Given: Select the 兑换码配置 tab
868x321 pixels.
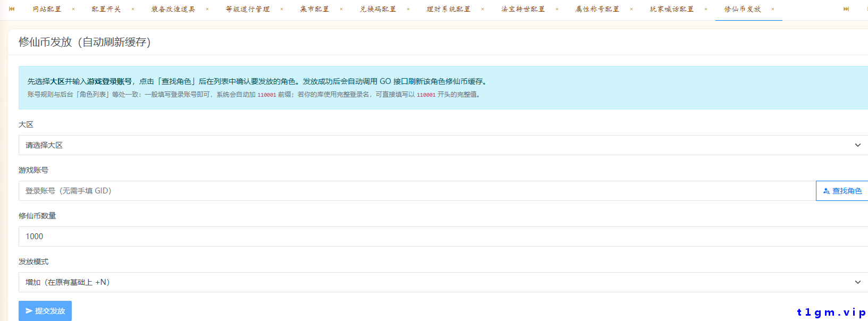Looking at the screenshot, I should 378,9.
